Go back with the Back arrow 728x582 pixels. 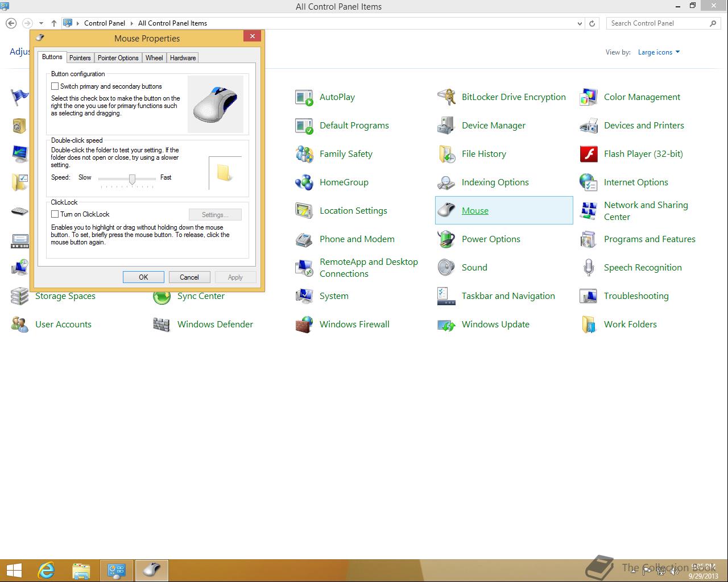[x=11, y=23]
